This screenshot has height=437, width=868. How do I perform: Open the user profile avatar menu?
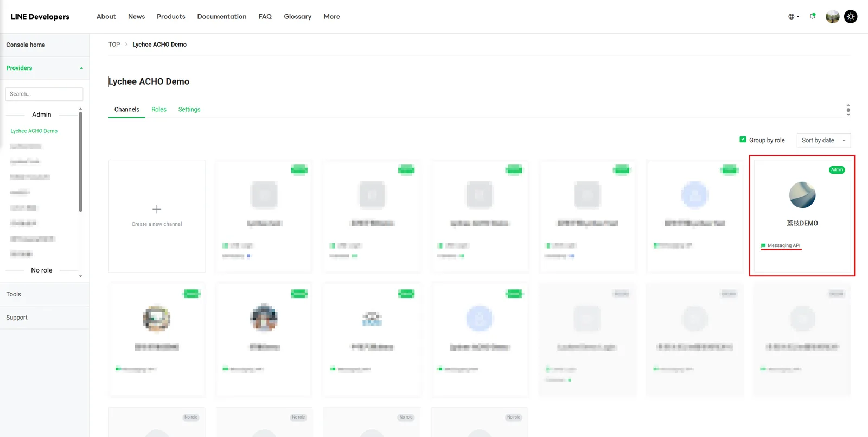(833, 17)
